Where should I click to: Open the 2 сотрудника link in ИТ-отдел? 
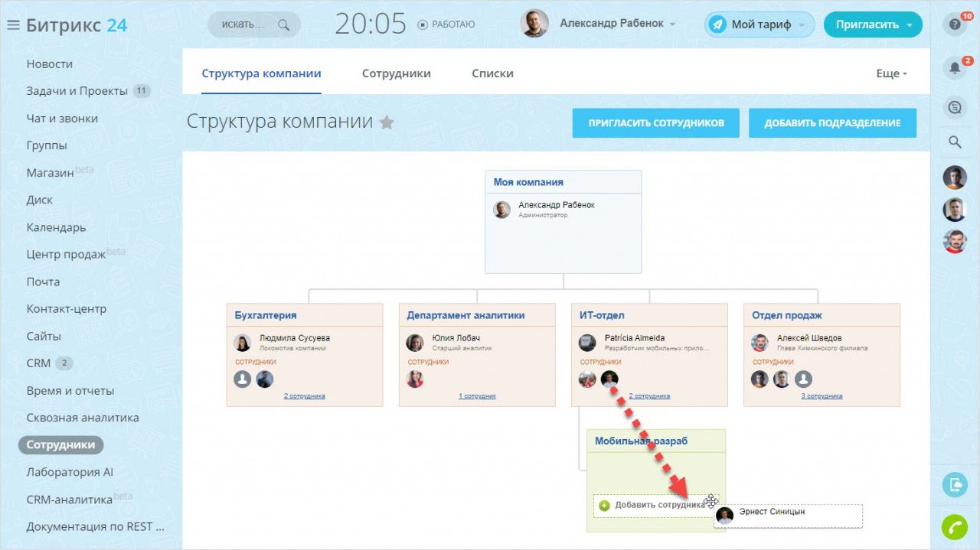click(649, 396)
